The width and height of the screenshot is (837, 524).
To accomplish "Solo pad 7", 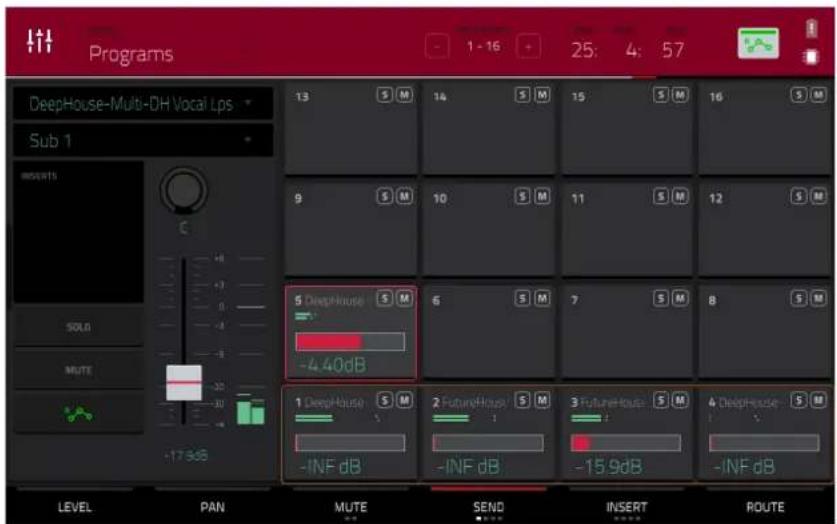I will (x=661, y=298).
